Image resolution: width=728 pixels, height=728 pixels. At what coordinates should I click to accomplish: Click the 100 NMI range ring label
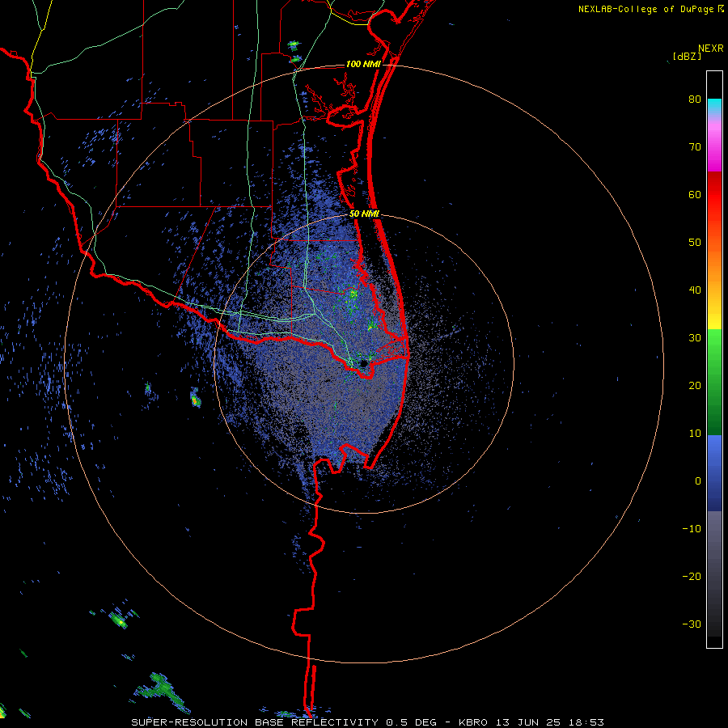pos(363,64)
